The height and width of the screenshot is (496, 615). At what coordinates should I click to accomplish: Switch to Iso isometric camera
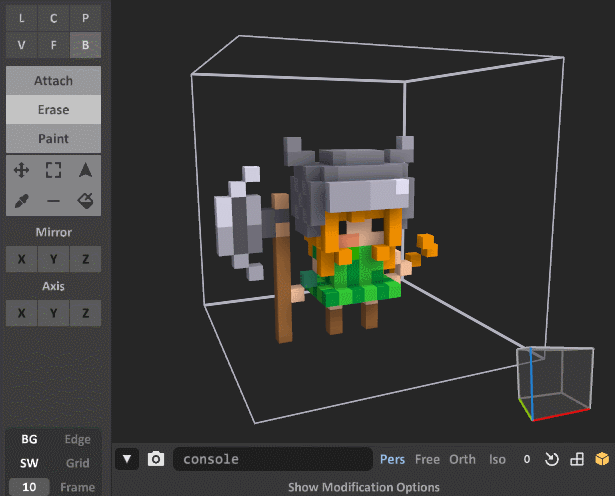[x=497, y=459]
